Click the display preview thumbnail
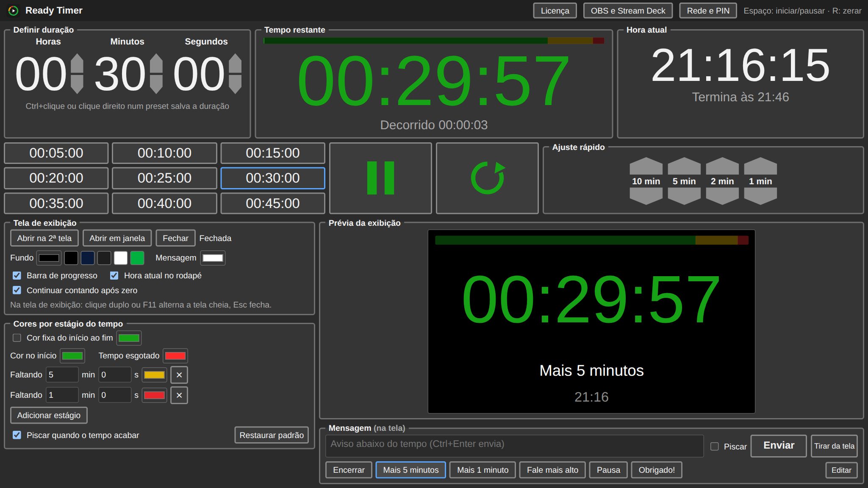The height and width of the screenshot is (488, 868). 591,322
